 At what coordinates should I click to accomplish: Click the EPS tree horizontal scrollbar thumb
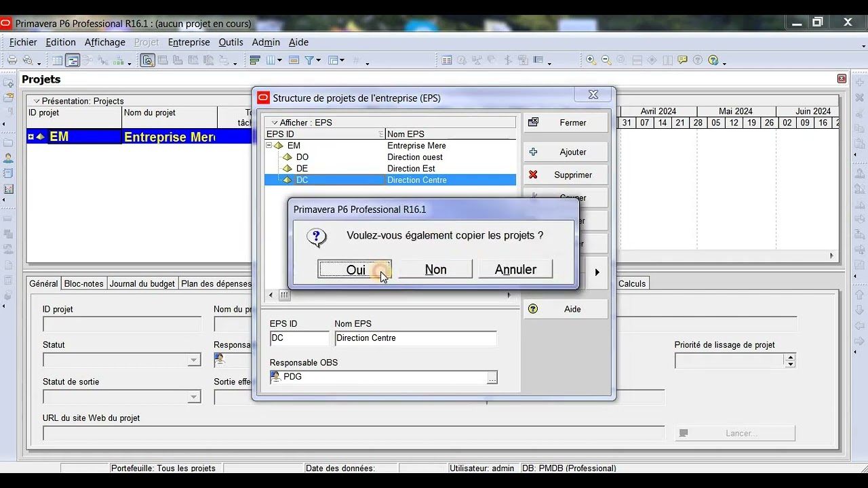tap(285, 295)
